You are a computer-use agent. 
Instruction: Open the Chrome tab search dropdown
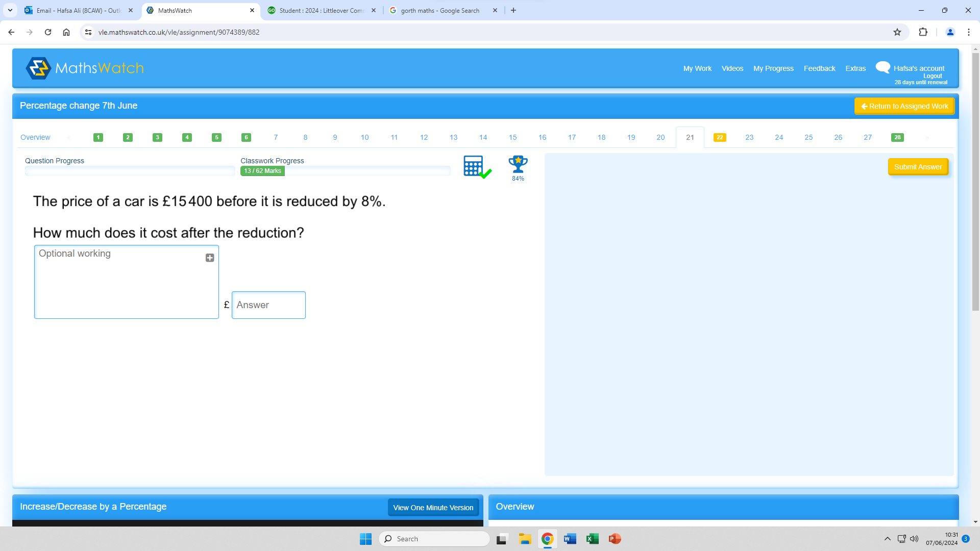coord(10,10)
